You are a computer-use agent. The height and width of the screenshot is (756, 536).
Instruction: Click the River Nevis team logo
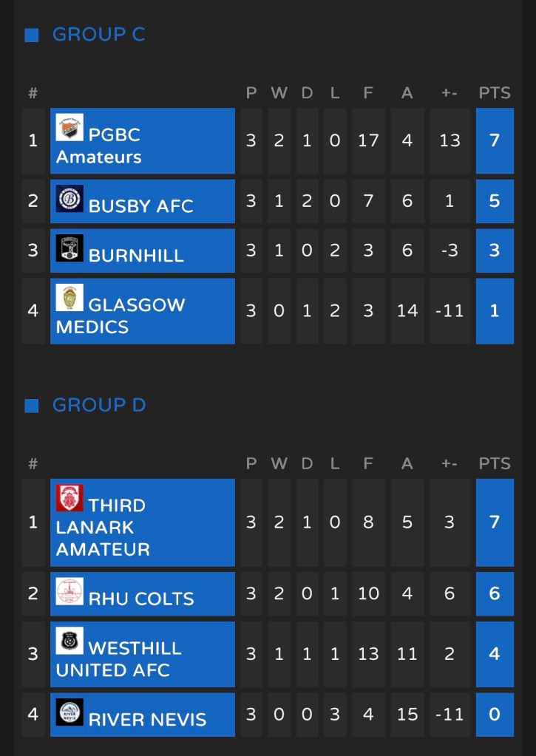(x=69, y=712)
